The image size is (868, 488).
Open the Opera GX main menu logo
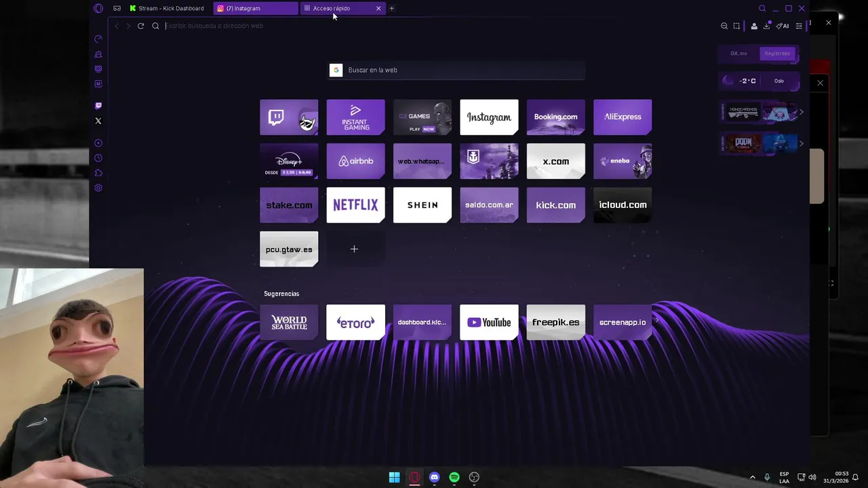coord(98,8)
